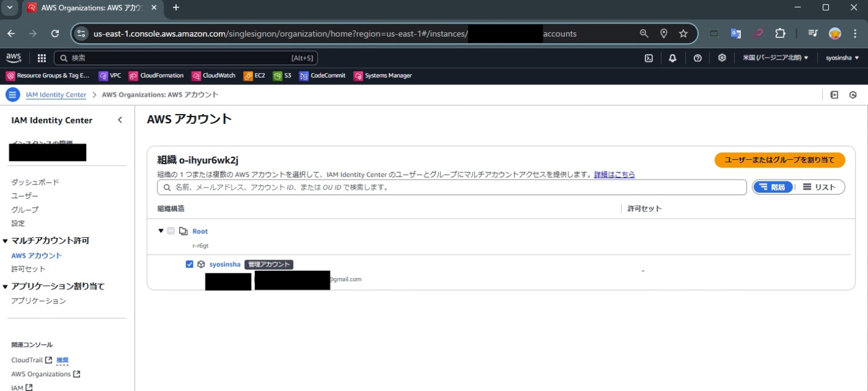
Task: Tick the Root organization checkbox
Action: pos(171,231)
